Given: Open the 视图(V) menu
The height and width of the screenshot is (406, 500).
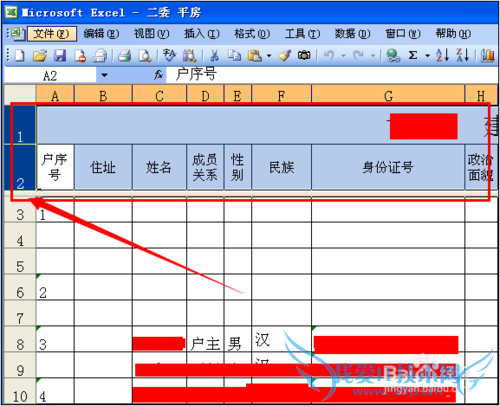Looking at the screenshot, I should pos(152,34).
